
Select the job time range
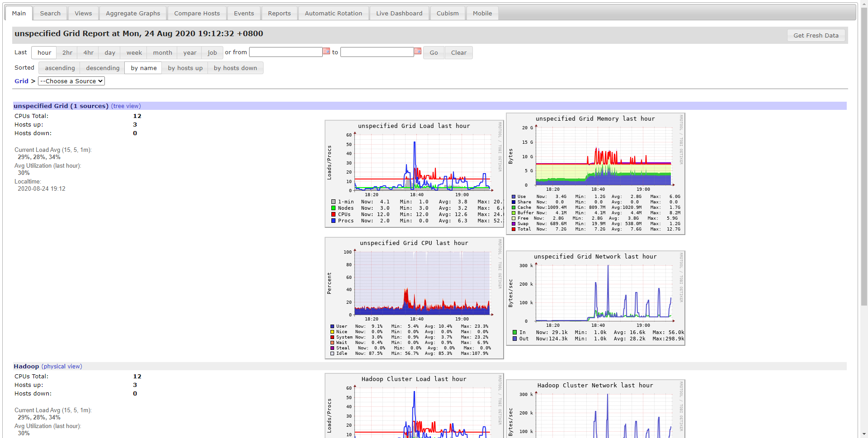(x=212, y=53)
